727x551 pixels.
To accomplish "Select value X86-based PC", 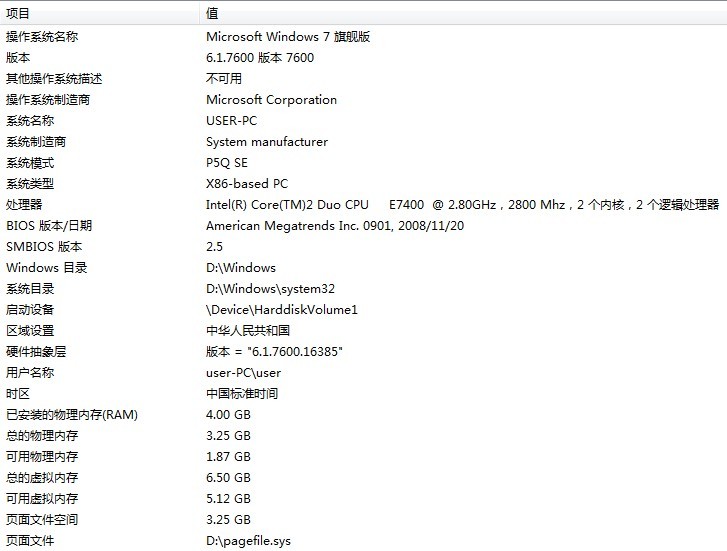I will [x=247, y=184].
